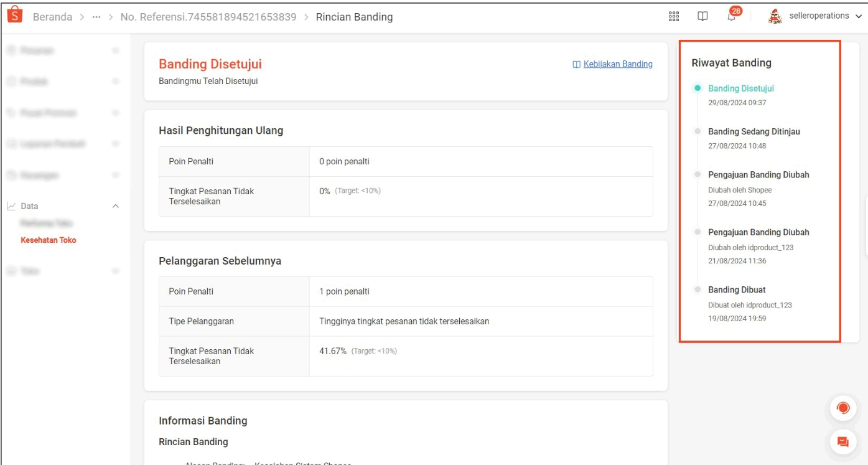Viewport: 868px width, 465px height.
Task: Click the Riwayat Banding panel title
Action: pos(731,63)
